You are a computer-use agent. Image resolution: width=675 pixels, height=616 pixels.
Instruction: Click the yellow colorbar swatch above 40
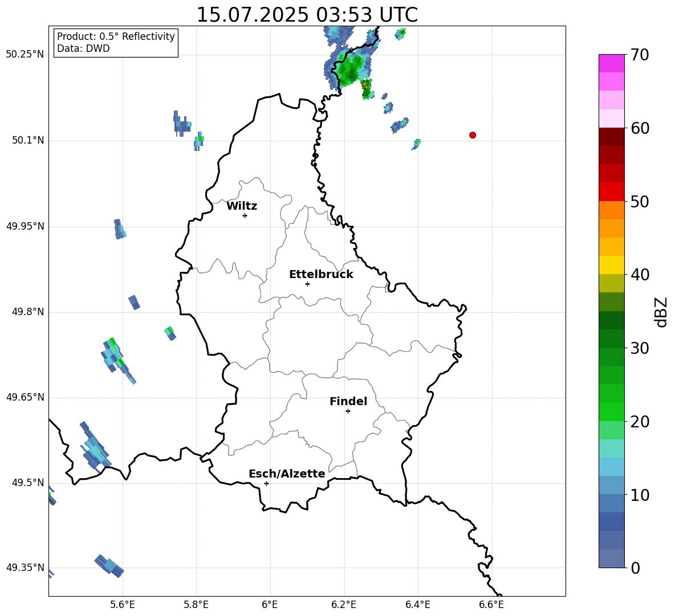tap(611, 265)
